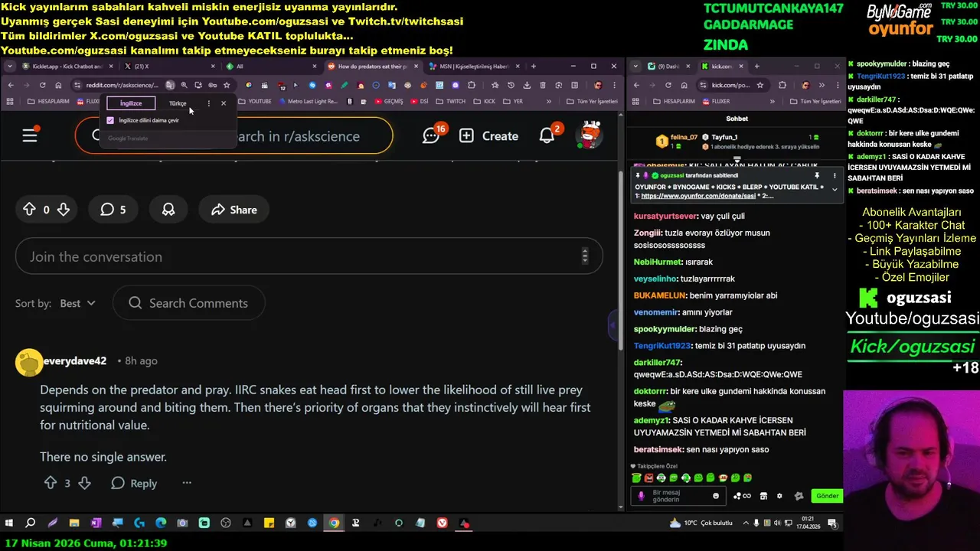The height and width of the screenshot is (551, 980).
Task: Click the Search Comments field
Action: (x=189, y=303)
